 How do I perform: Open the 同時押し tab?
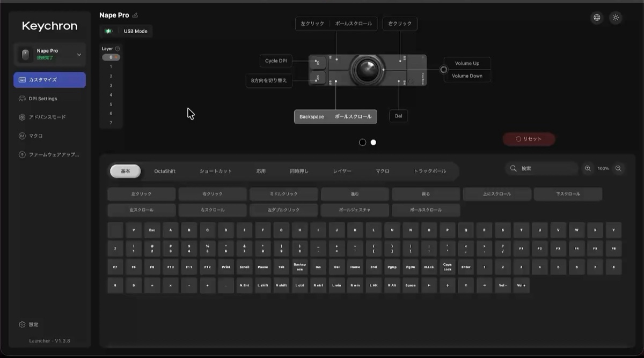pyautogui.click(x=299, y=171)
